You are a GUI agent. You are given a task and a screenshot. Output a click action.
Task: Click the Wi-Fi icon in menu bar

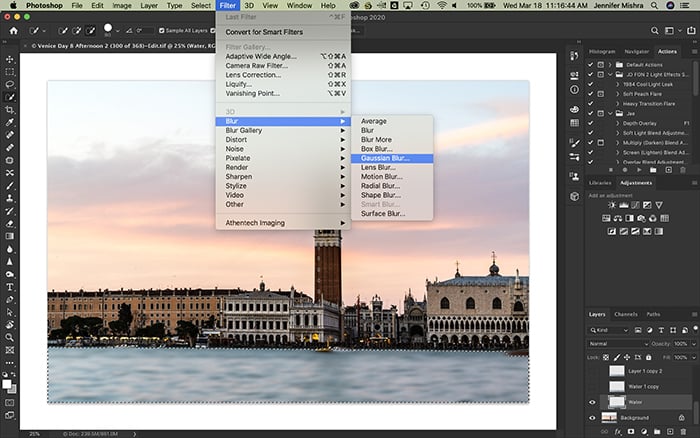(442, 5)
